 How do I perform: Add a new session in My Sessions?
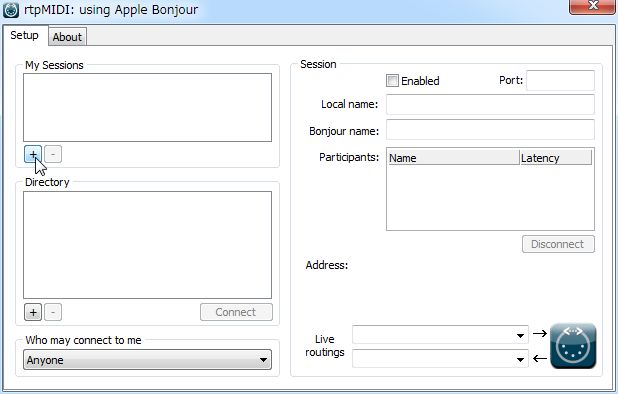pos(33,154)
